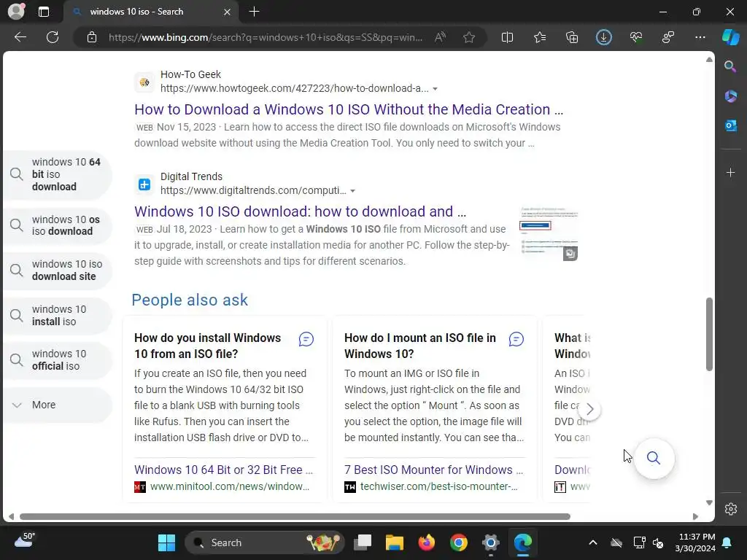Screen dimensions: 747x560
Task: Close the 'windows 10 iso - Search' tab
Action: [x=228, y=12]
